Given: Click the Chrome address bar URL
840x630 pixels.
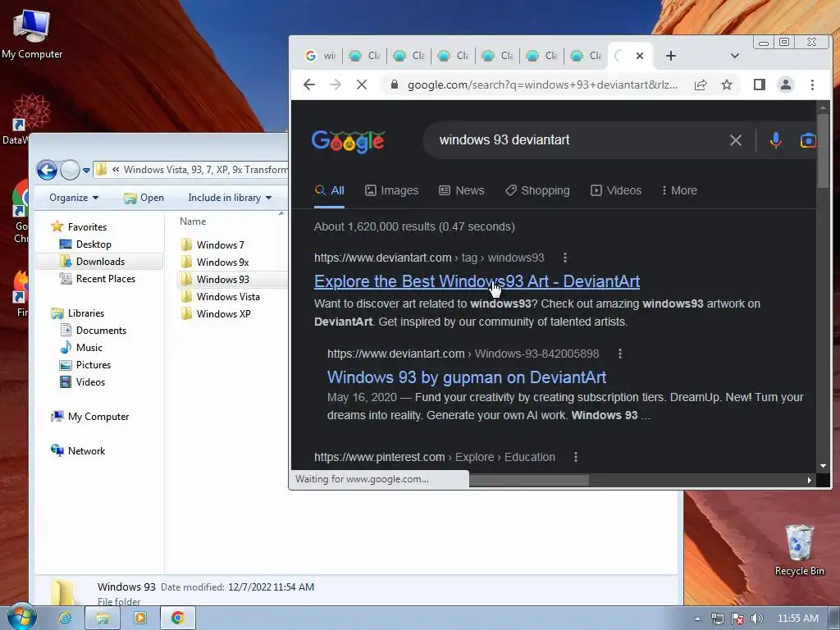Looking at the screenshot, I should point(542,84).
